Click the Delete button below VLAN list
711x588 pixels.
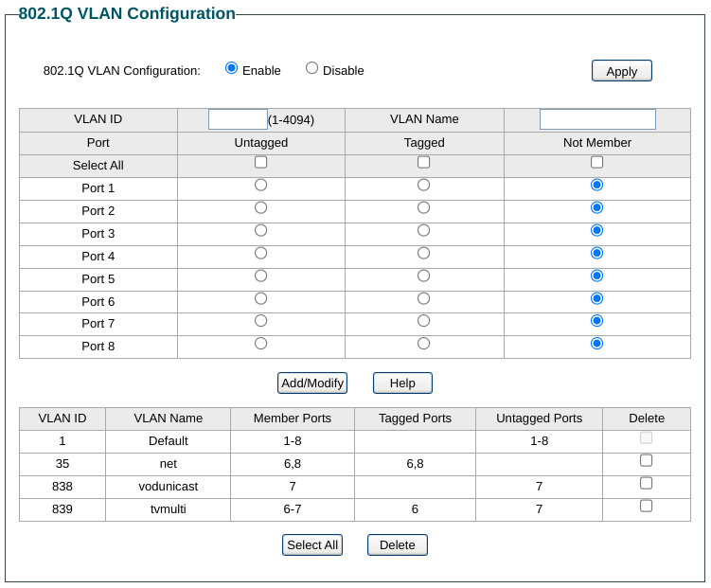pyautogui.click(x=397, y=544)
